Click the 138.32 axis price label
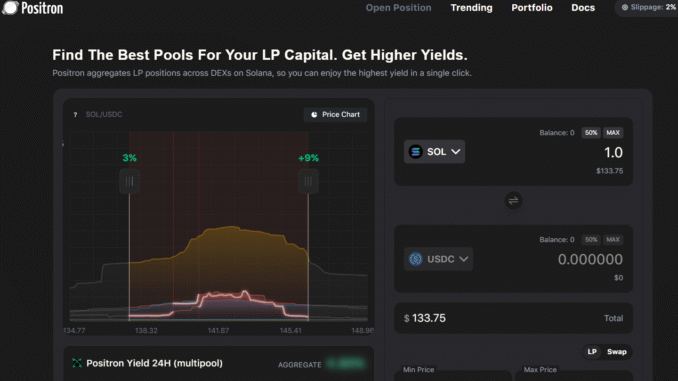 coord(146,330)
